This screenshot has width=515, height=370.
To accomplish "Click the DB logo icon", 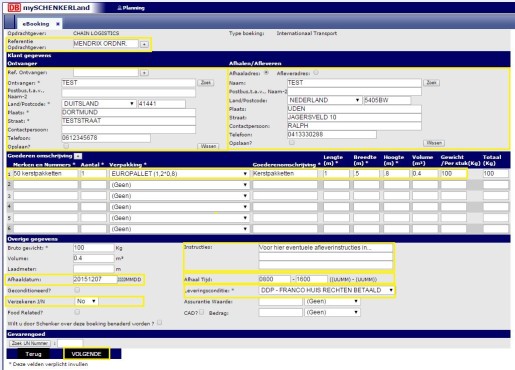I will click(x=14, y=7).
